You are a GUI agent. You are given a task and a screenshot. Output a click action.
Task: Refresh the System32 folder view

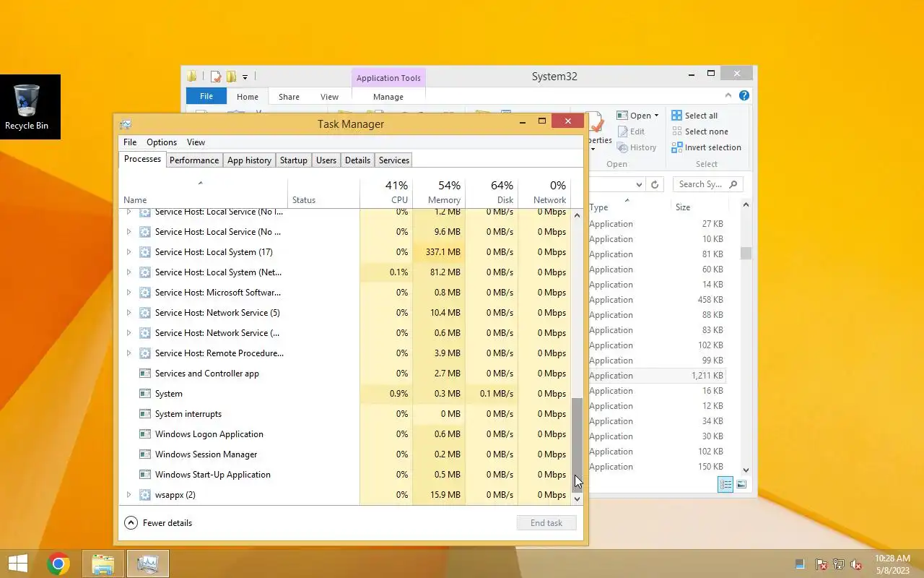655,184
